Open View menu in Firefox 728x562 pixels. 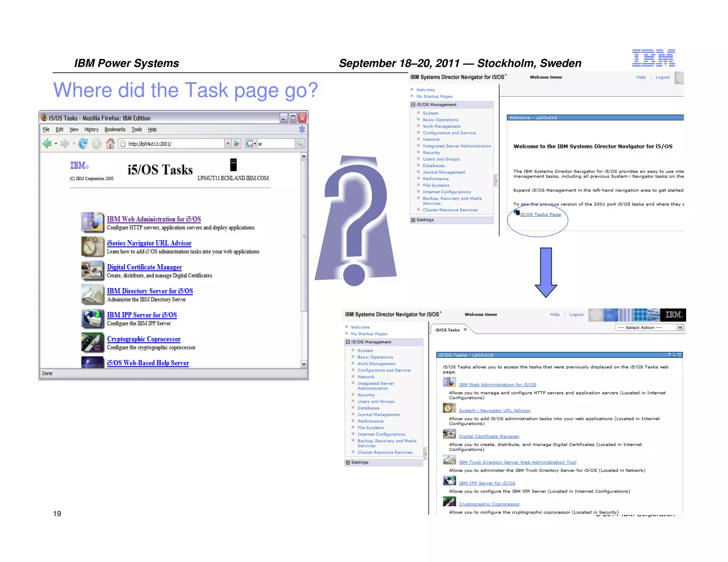[x=74, y=129]
